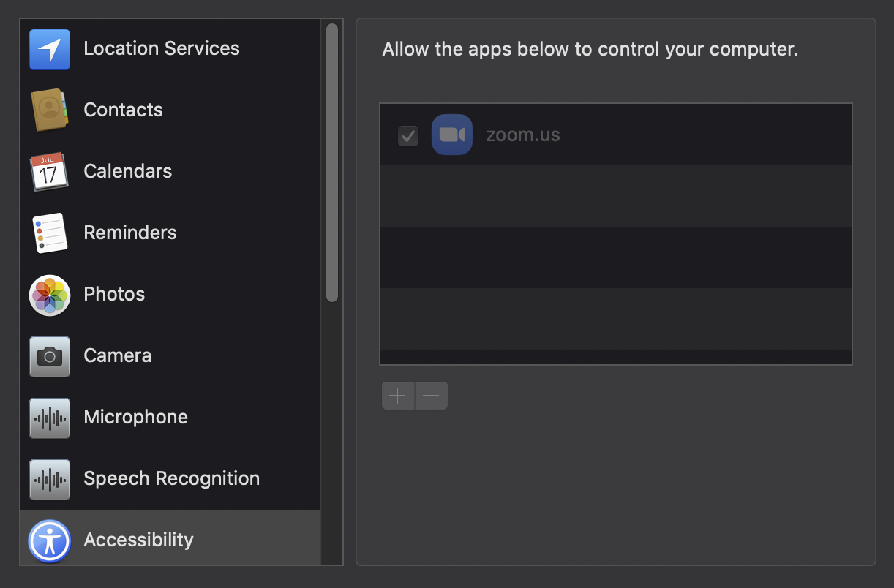Toggle the zoom.us checkbox
Image resolution: width=894 pixels, height=588 pixels.
[x=408, y=135]
